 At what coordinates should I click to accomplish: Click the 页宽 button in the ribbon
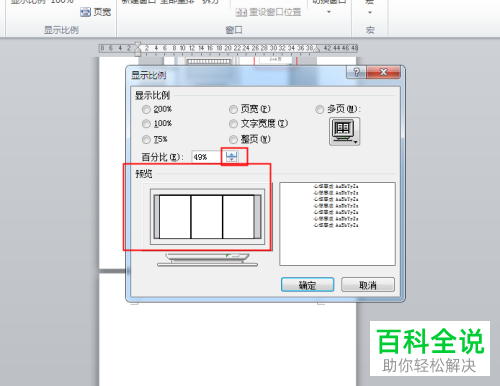pos(96,12)
